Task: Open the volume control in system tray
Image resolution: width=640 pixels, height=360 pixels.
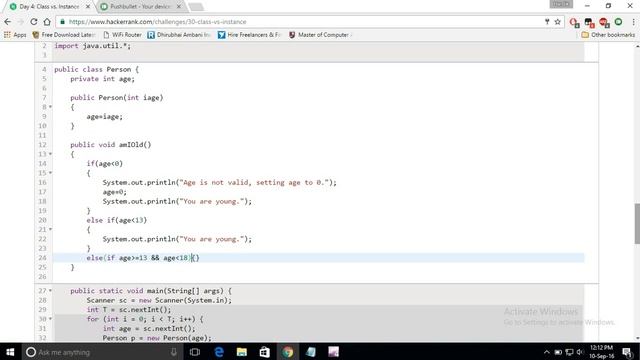Action: coord(580,352)
